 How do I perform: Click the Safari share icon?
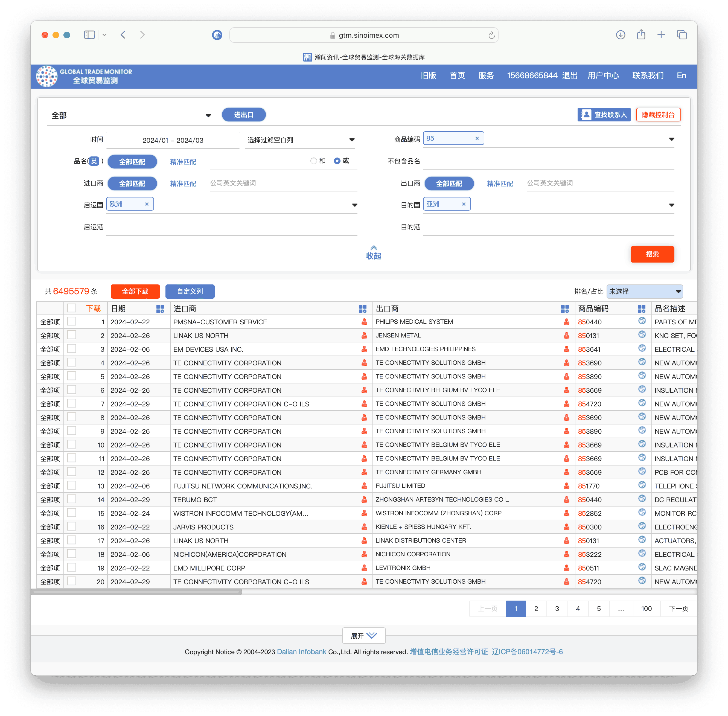point(641,34)
